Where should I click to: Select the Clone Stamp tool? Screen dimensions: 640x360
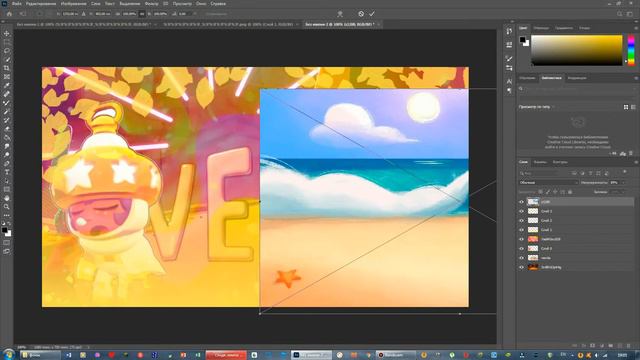pyautogui.click(x=7, y=111)
